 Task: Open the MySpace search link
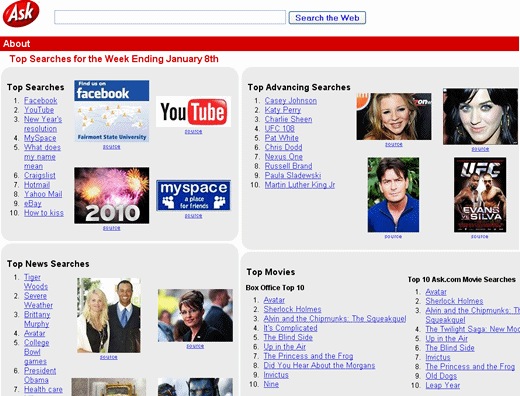(40, 138)
